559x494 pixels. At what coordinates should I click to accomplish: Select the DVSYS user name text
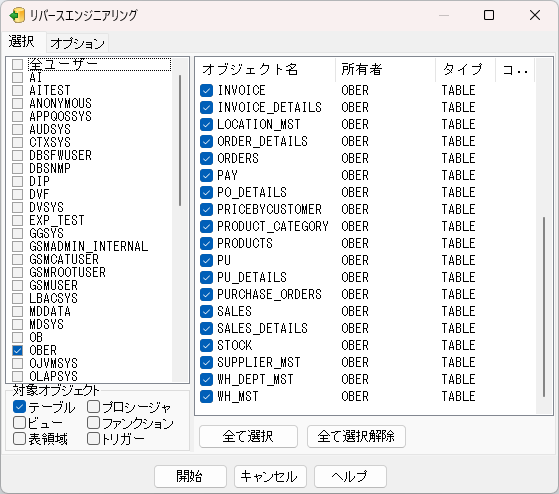[x=47, y=207]
